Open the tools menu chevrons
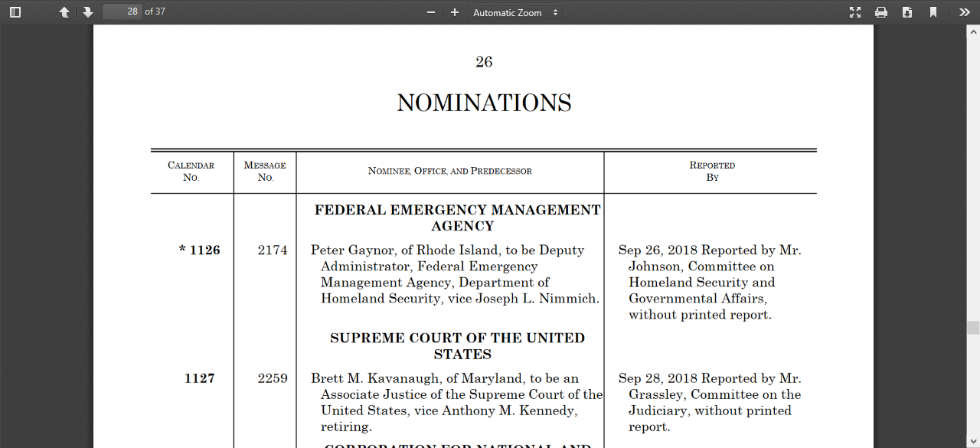 tap(965, 12)
